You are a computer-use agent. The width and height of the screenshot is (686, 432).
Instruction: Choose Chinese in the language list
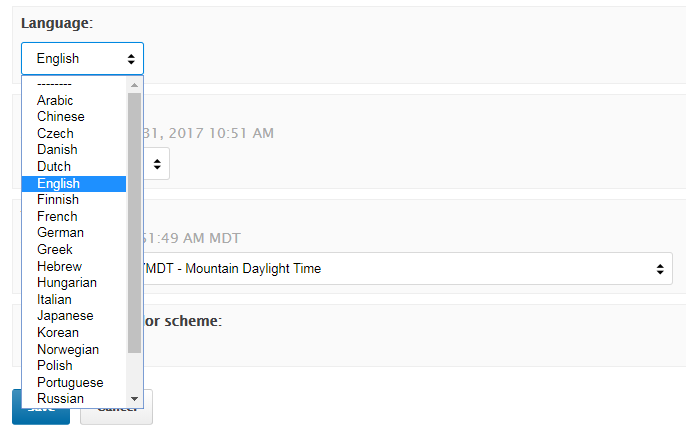(60, 117)
